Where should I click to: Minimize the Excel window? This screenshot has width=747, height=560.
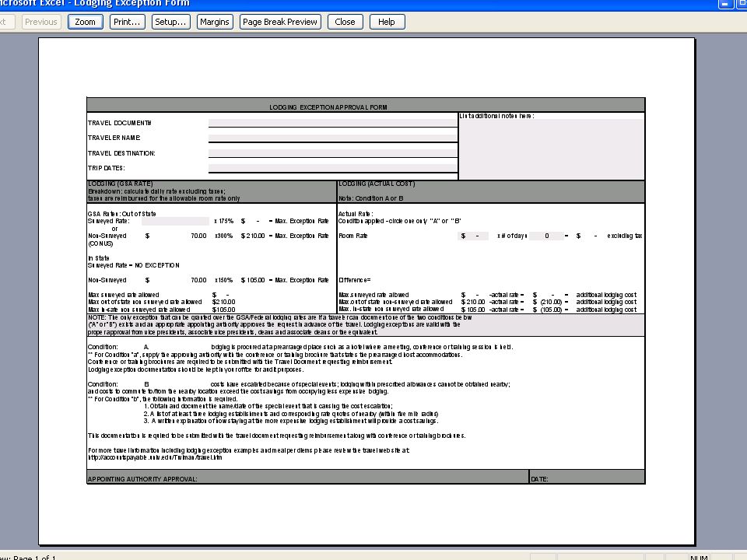pos(725,4)
